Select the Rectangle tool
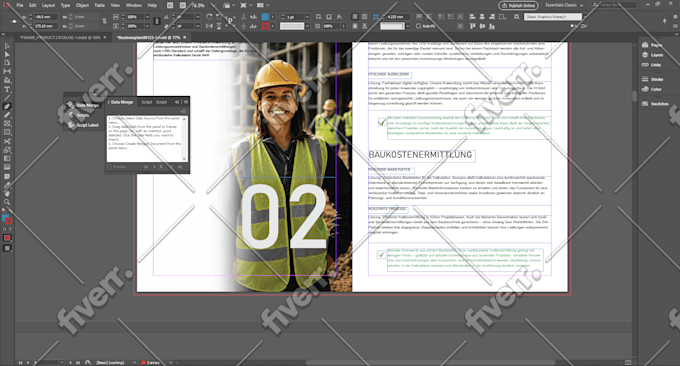 (7, 132)
